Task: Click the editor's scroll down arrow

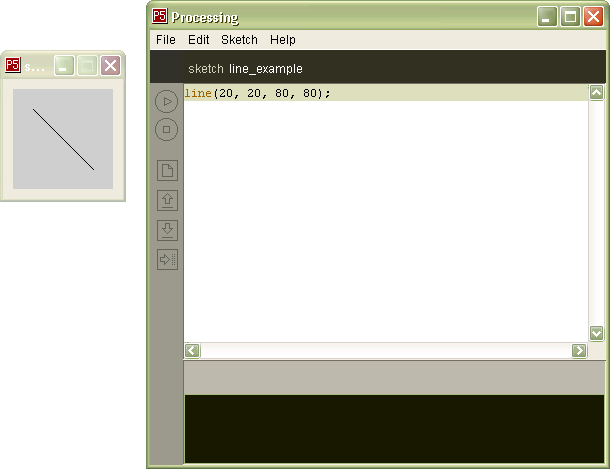Action: (596, 333)
